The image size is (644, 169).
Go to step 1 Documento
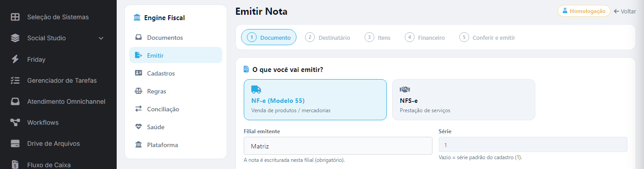[x=269, y=38]
